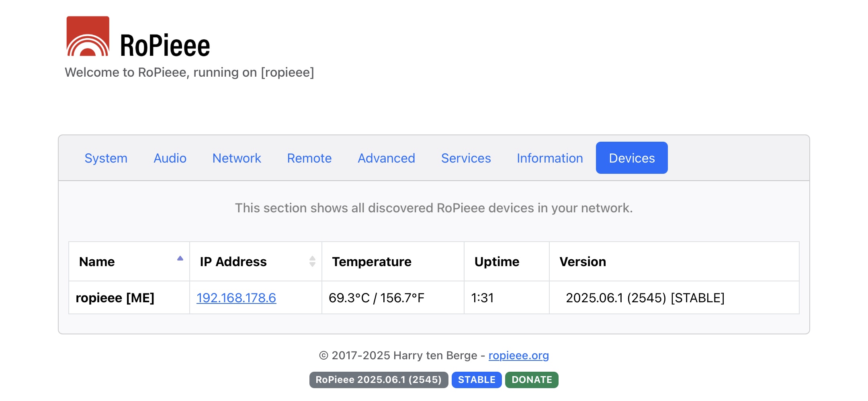Open the Services tab
The image size is (868, 401).
pyautogui.click(x=466, y=158)
